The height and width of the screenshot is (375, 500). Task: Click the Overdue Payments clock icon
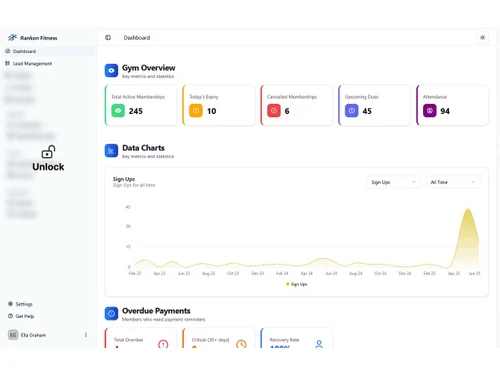coord(111,314)
